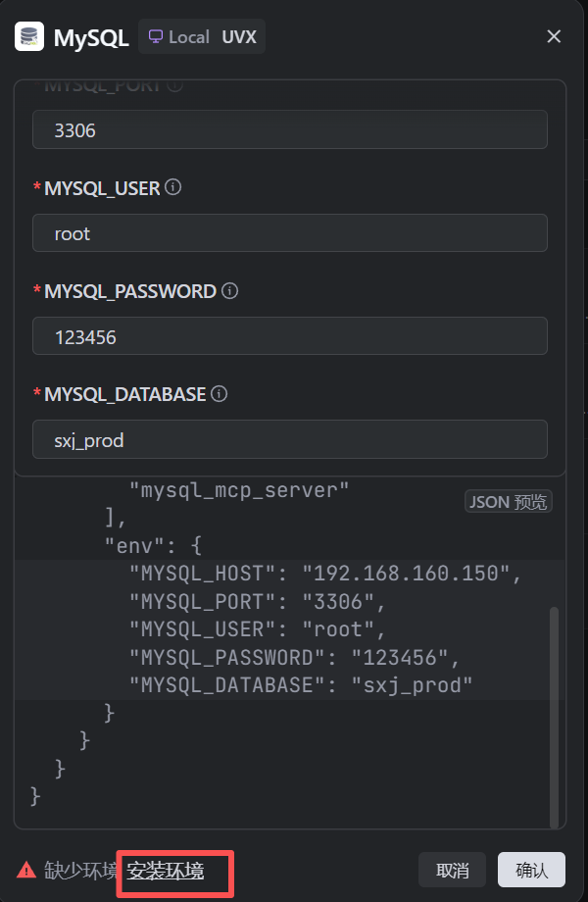
Task: Click the 取消 cancel button
Action: coord(452,870)
